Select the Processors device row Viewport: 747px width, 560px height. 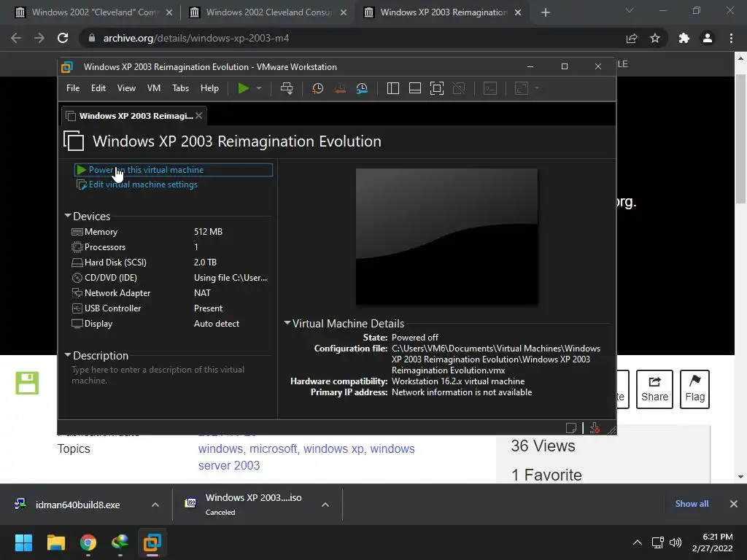pyautogui.click(x=171, y=247)
